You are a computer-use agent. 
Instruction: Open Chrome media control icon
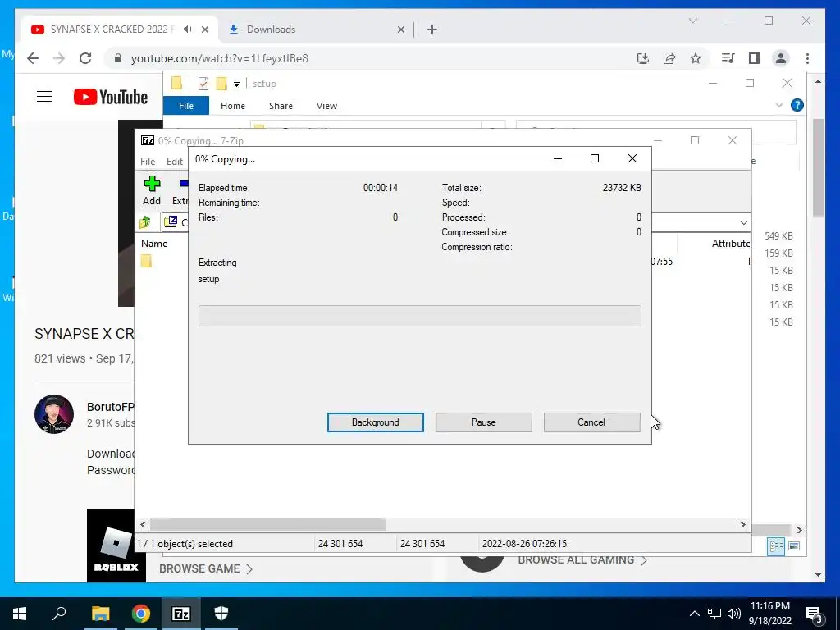pyautogui.click(x=728, y=58)
